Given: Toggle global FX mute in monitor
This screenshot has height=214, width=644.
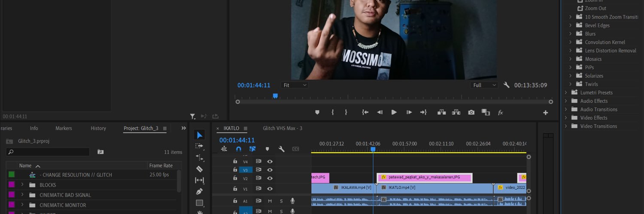Looking at the screenshot, I should click(500, 113).
